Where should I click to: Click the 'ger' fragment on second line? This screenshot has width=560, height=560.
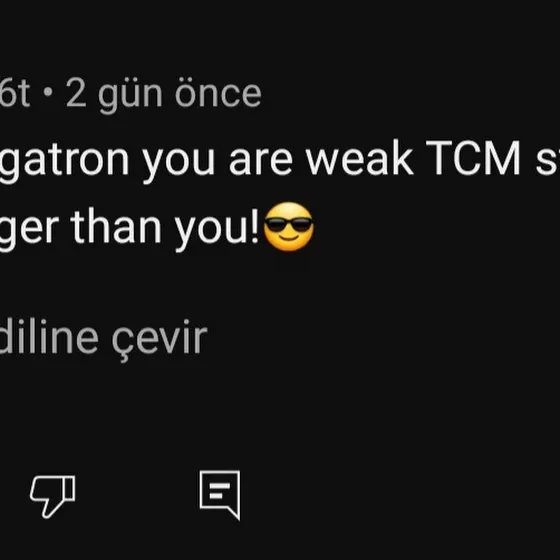point(29,231)
